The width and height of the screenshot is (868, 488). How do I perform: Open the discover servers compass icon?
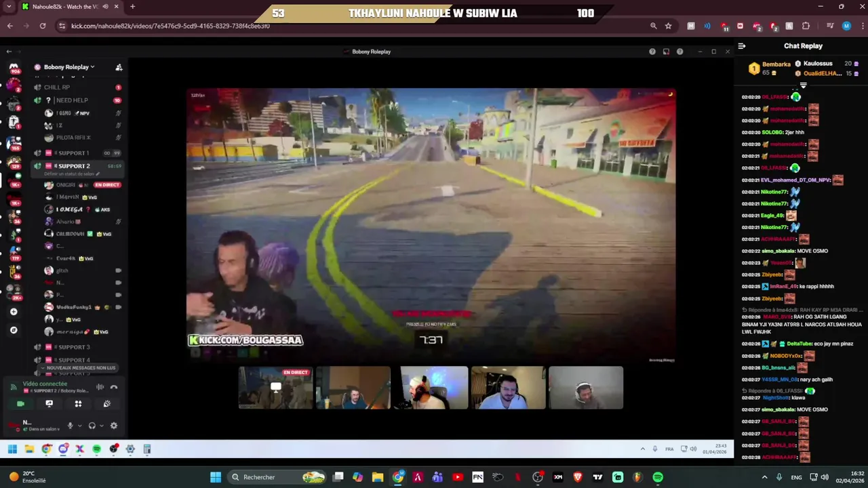coord(14,330)
